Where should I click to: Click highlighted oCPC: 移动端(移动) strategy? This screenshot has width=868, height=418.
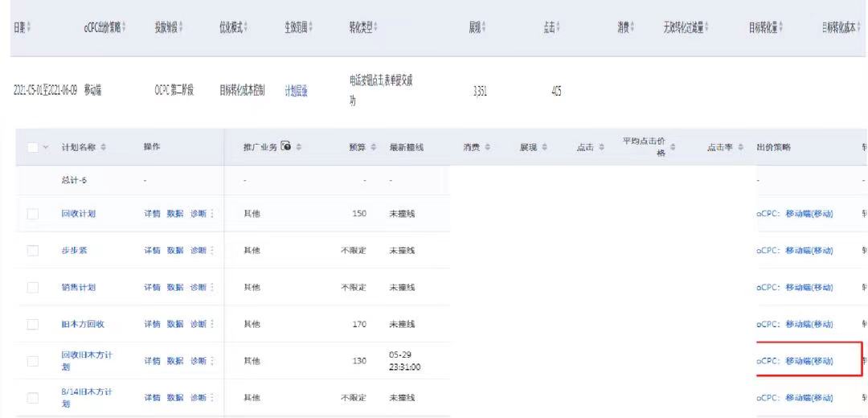[x=794, y=361]
